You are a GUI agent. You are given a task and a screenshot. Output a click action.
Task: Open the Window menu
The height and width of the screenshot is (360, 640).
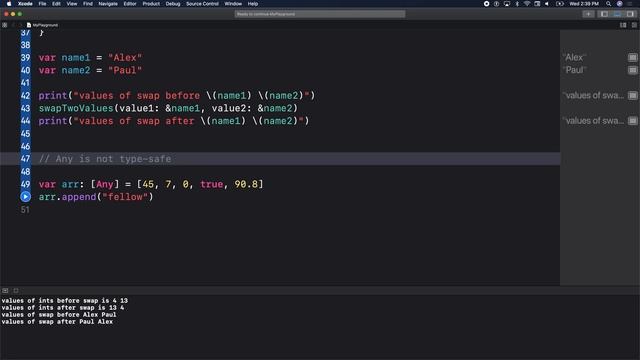[x=233, y=4]
